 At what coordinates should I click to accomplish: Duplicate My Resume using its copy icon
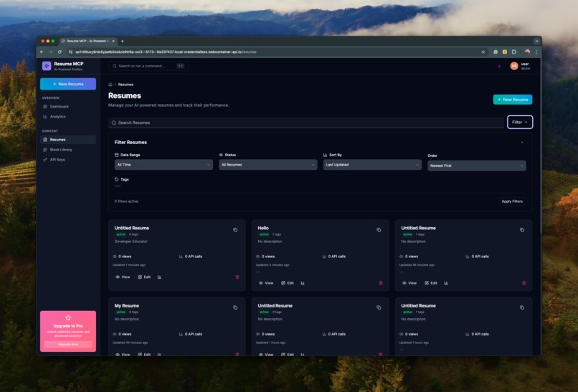coord(235,307)
